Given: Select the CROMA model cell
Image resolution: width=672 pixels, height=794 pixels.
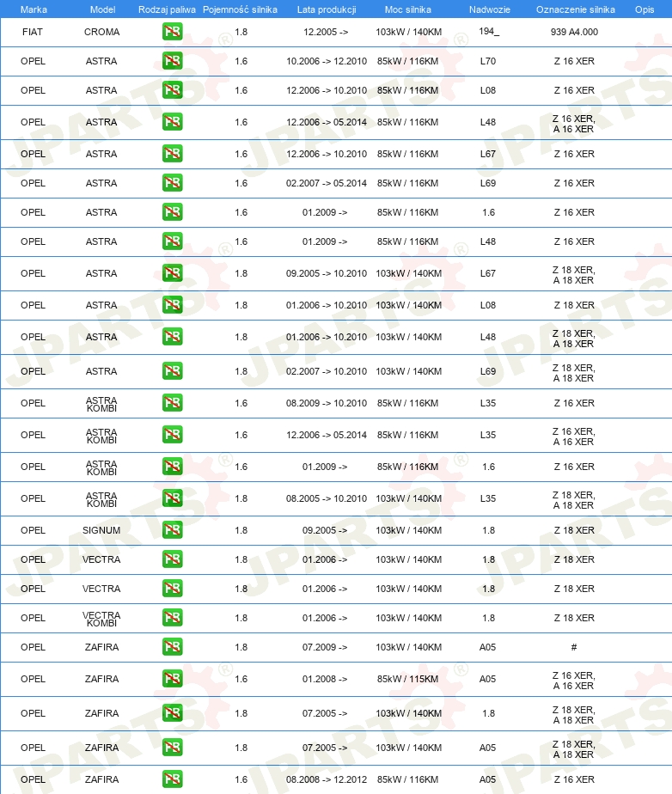Looking at the screenshot, I should point(101,32).
